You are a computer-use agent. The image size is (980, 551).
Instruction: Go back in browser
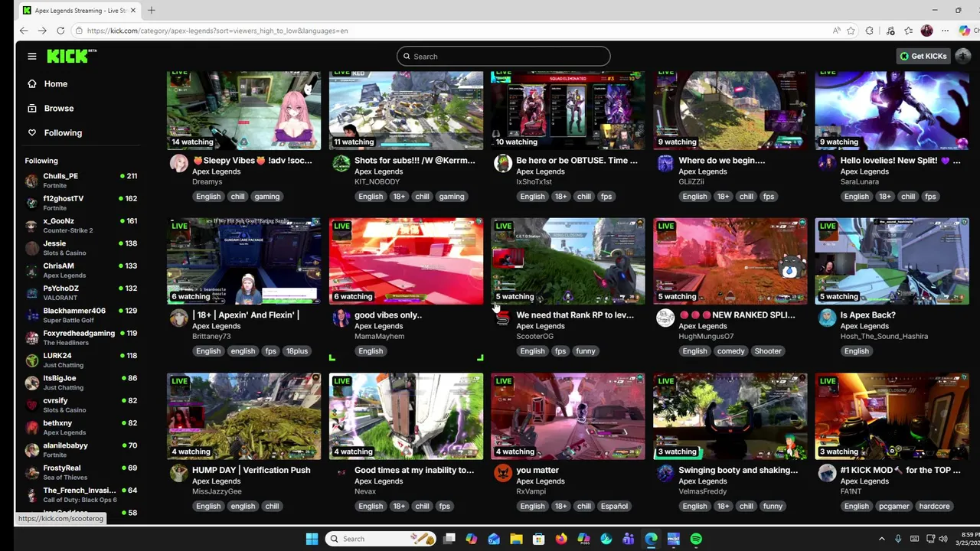point(24,31)
